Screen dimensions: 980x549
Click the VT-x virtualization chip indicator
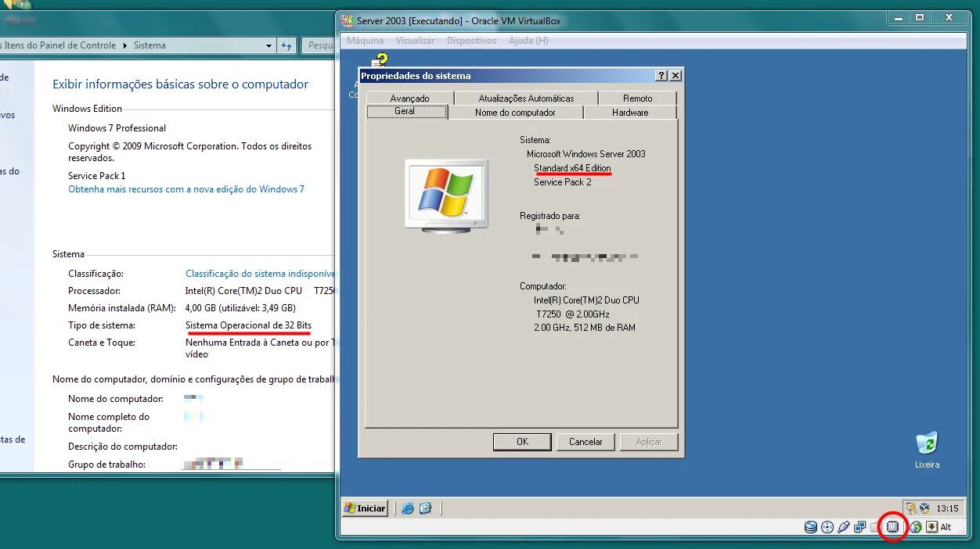click(893, 527)
